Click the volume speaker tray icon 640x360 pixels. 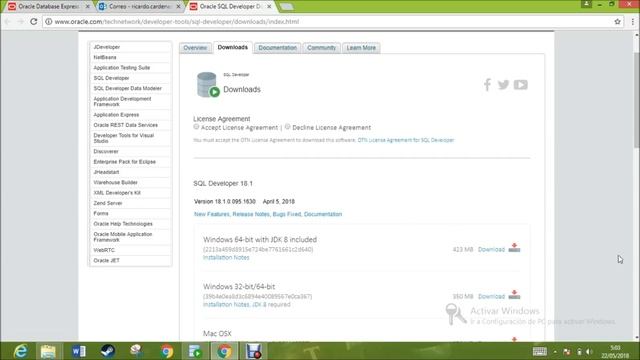(589, 351)
